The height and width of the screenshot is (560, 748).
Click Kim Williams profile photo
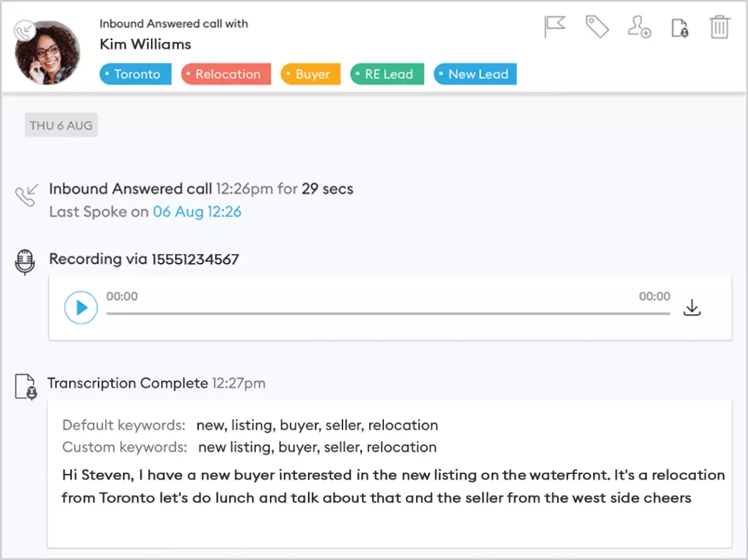pyautogui.click(x=47, y=52)
